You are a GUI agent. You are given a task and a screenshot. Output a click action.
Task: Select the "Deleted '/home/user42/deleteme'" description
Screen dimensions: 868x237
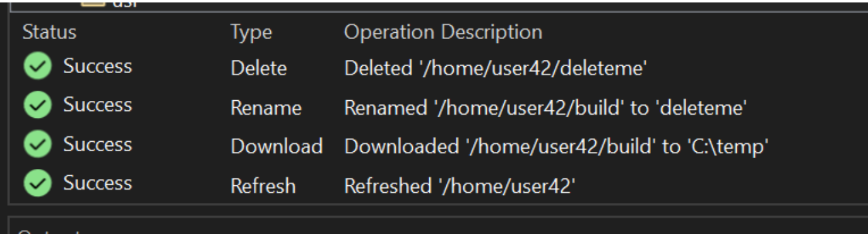pyautogui.click(x=496, y=68)
